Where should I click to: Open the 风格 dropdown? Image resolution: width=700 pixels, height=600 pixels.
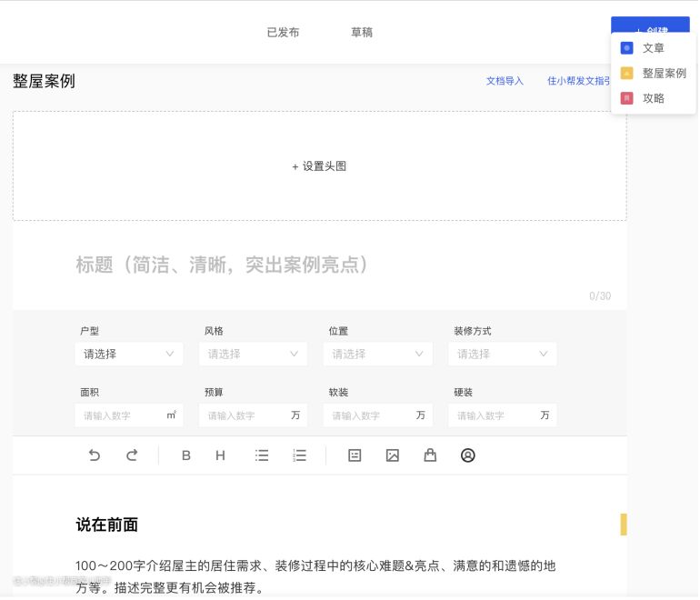[x=253, y=355]
